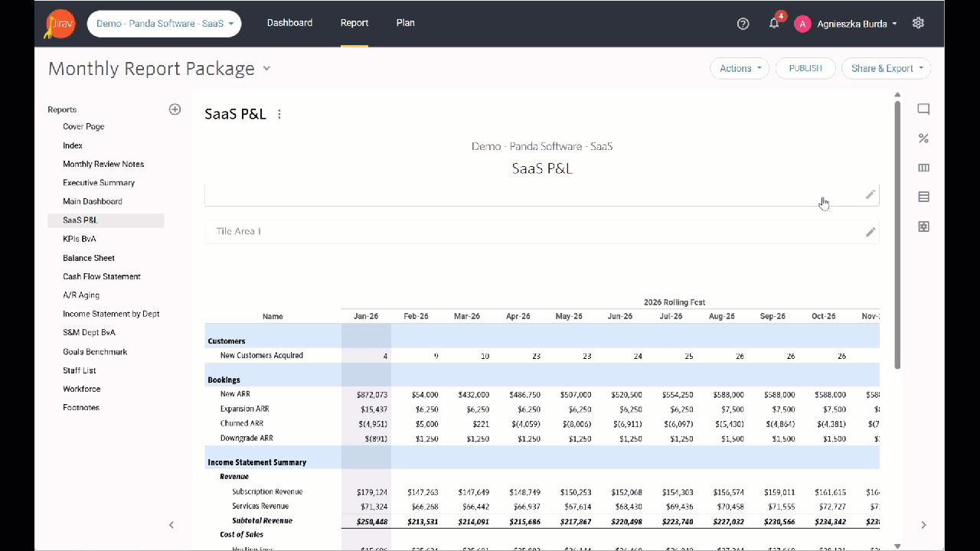Edit the Tile Area 1 pencil icon
980x551 pixels.
pyautogui.click(x=870, y=232)
